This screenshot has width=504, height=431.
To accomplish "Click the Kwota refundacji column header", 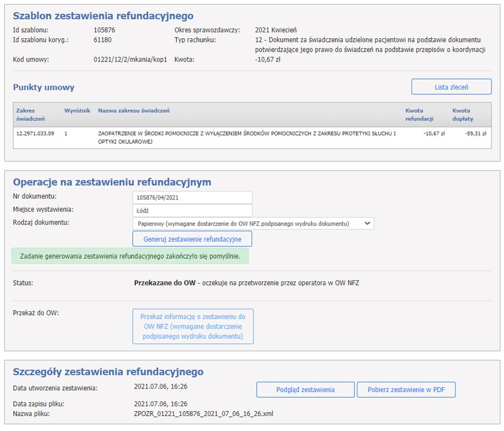I will tap(419, 114).
